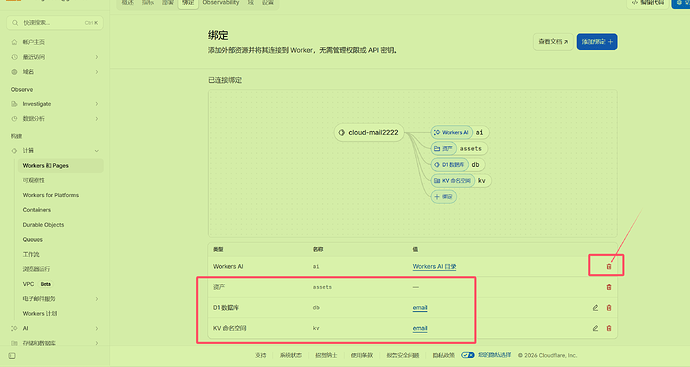
Task: Open Workers 和 Pages in sidebar
Action: click(x=60, y=165)
